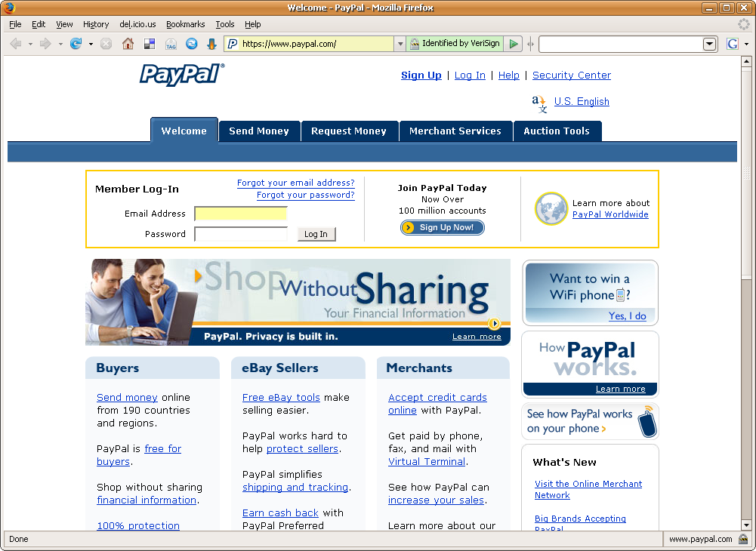Switch to the Send Money tab
The width and height of the screenshot is (756, 551).
click(259, 131)
